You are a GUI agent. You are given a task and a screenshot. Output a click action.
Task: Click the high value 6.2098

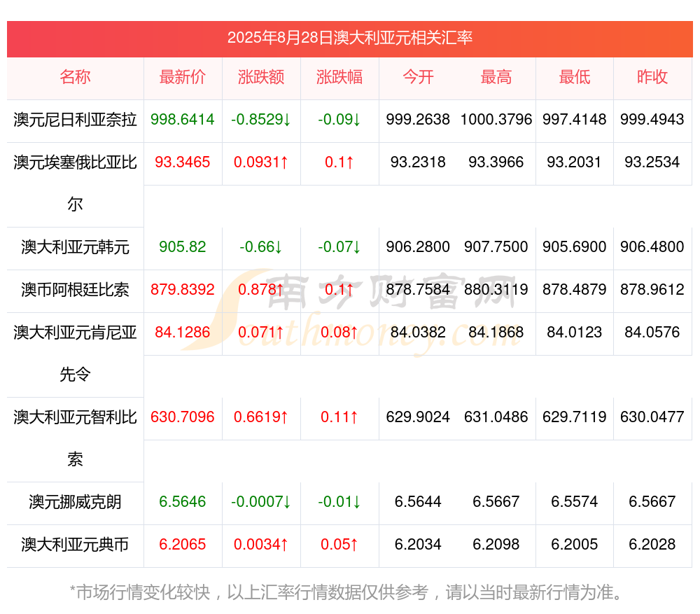(x=496, y=545)
